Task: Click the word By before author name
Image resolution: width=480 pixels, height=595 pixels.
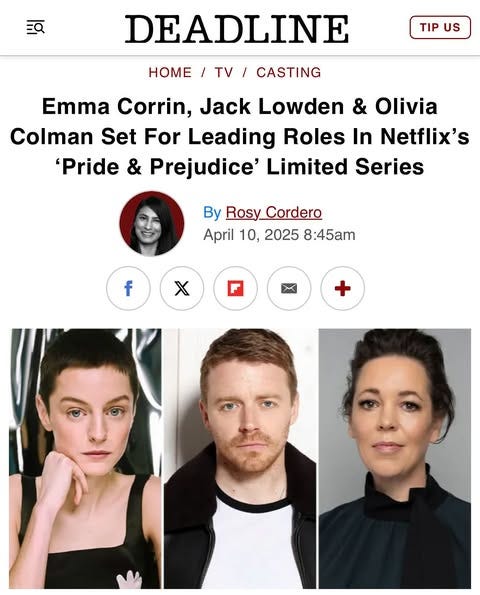Action: click(212, 212)
